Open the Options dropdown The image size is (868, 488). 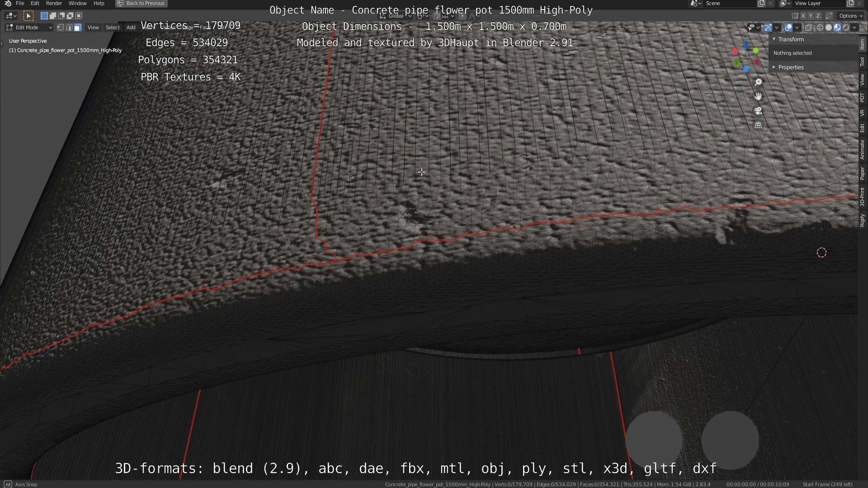point(850,16)
